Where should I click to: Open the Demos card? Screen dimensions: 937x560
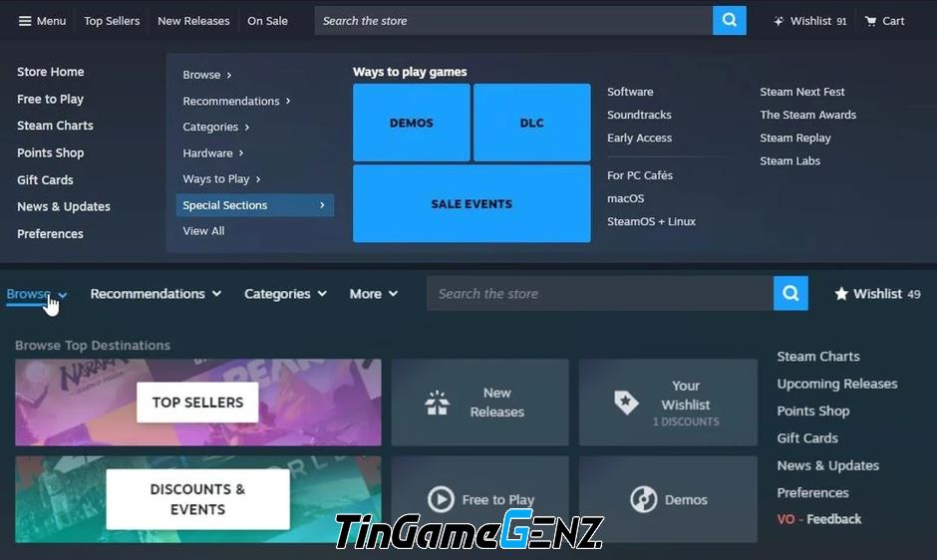click(x=668, y=499)
